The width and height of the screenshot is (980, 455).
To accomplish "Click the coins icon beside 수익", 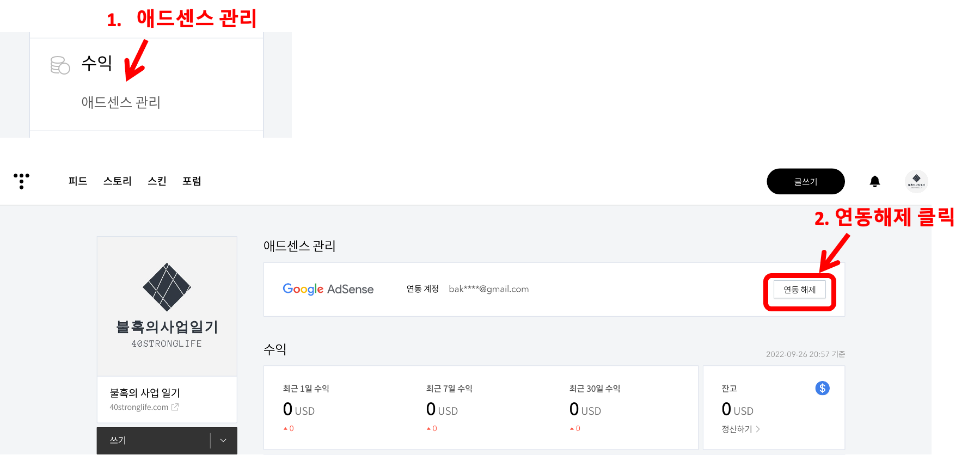I will tap(60, 65).
